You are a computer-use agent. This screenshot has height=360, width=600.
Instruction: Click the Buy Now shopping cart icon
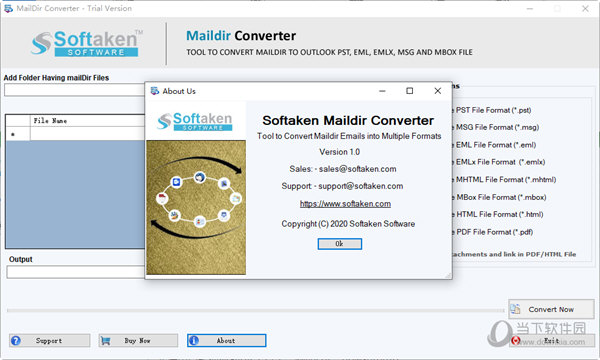(x=106, y=340)
